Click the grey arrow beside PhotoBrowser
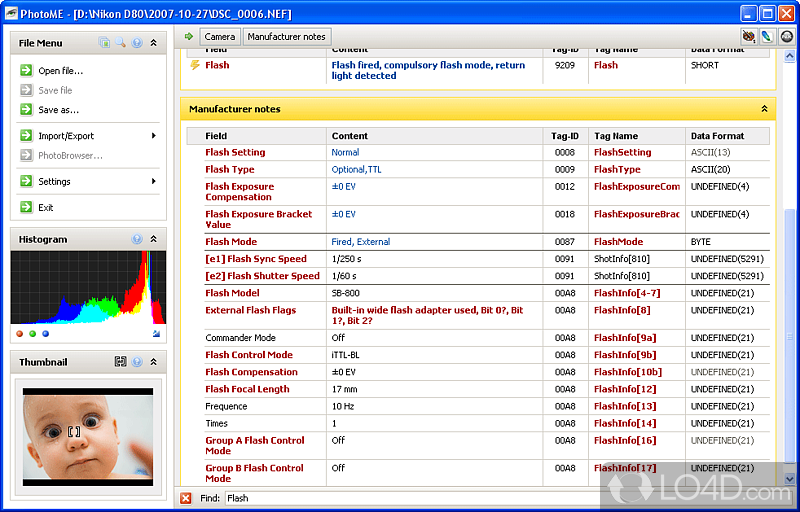This screenshot has width=800, height=512. pyautogui.click(x=26, y=155)
